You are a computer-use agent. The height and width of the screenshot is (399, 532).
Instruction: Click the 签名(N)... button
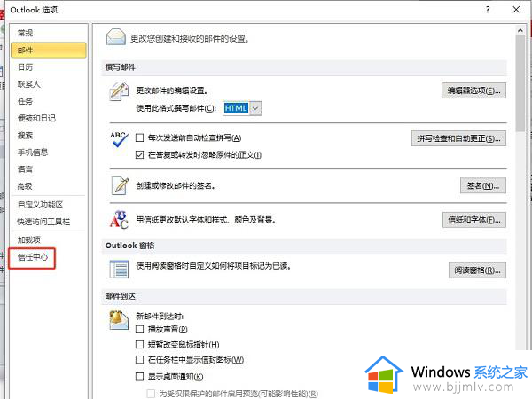(483, 185)
